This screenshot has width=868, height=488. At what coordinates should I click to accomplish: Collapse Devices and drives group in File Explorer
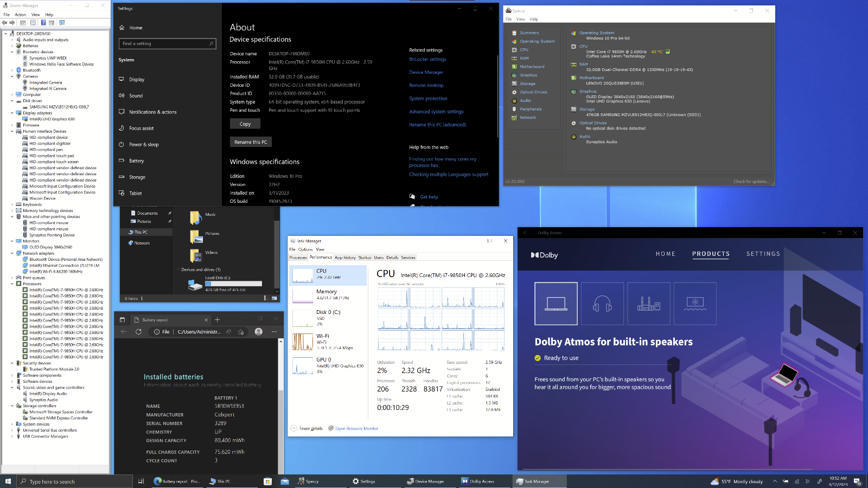click(178, 269)
